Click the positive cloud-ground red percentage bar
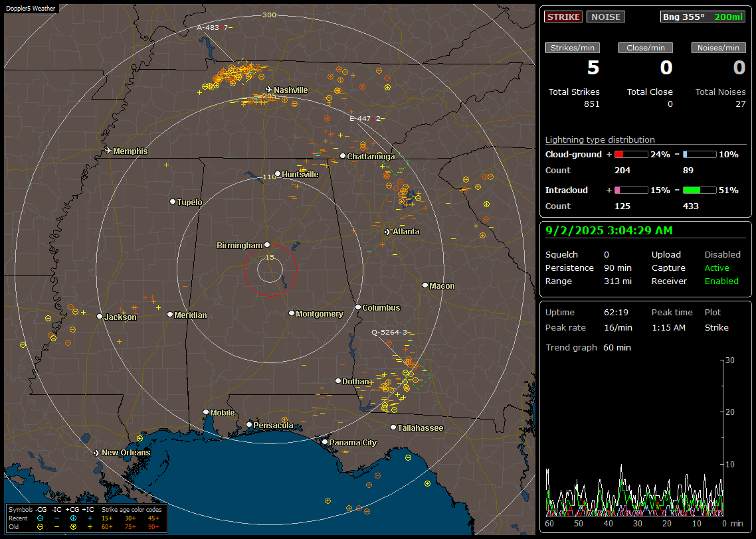The image size is (756, 539). click(631, 155)
